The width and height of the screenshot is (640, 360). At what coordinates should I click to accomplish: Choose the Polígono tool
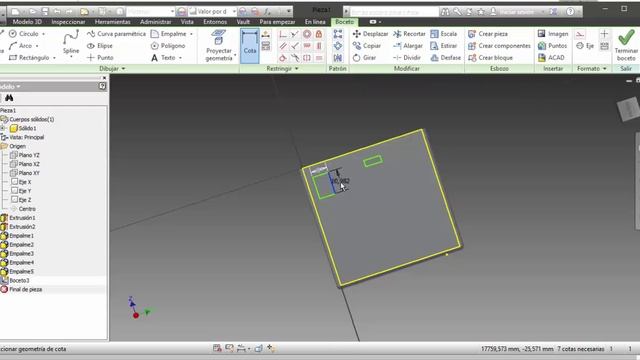click(x=168, y=46)
